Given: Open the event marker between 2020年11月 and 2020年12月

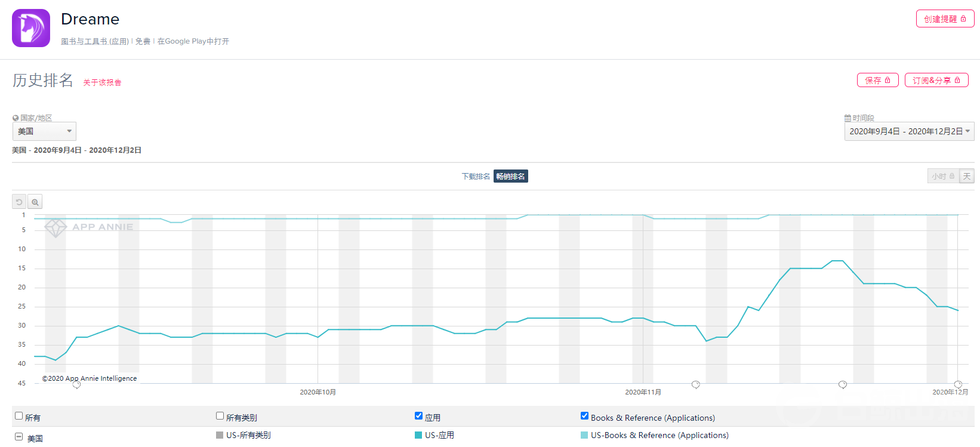Looking at the screenshot, I should [x=843, y=385].
